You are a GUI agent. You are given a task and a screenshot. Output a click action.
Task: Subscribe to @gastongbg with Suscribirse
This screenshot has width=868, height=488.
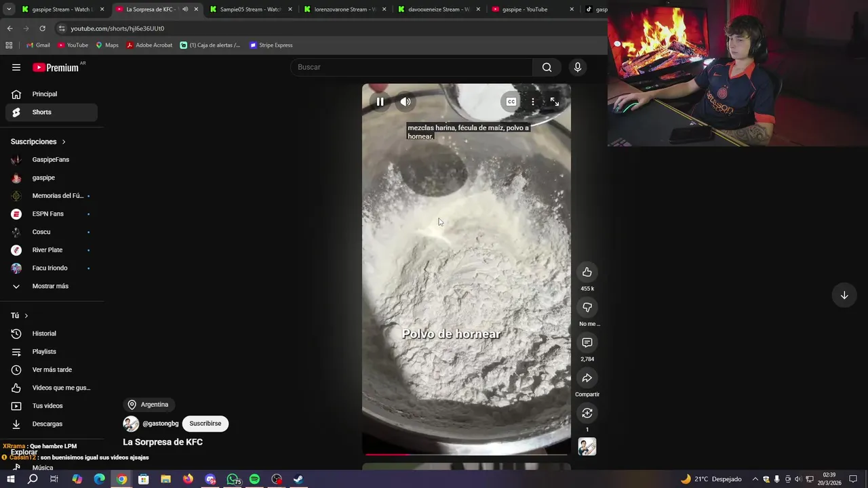pyautogui.click(x=205, y=424)
